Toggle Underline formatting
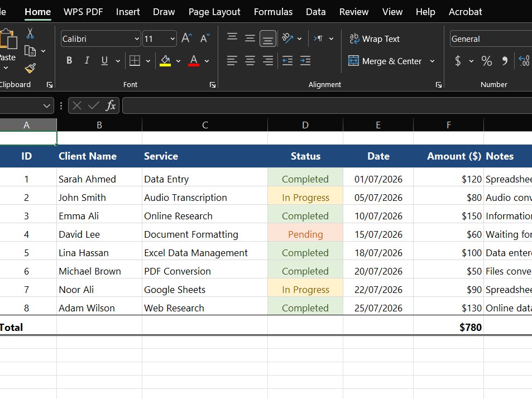 click(x=104, y=61)
